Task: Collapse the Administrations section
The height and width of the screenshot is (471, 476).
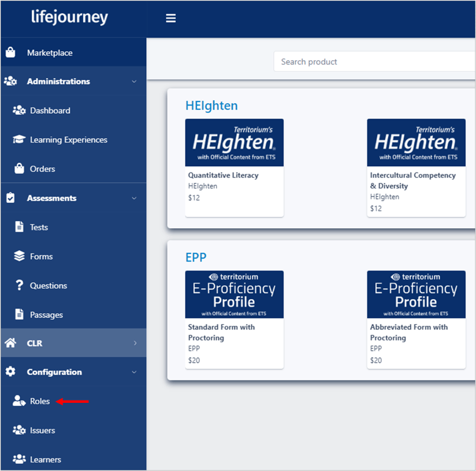Action: (x=134, y=81)
